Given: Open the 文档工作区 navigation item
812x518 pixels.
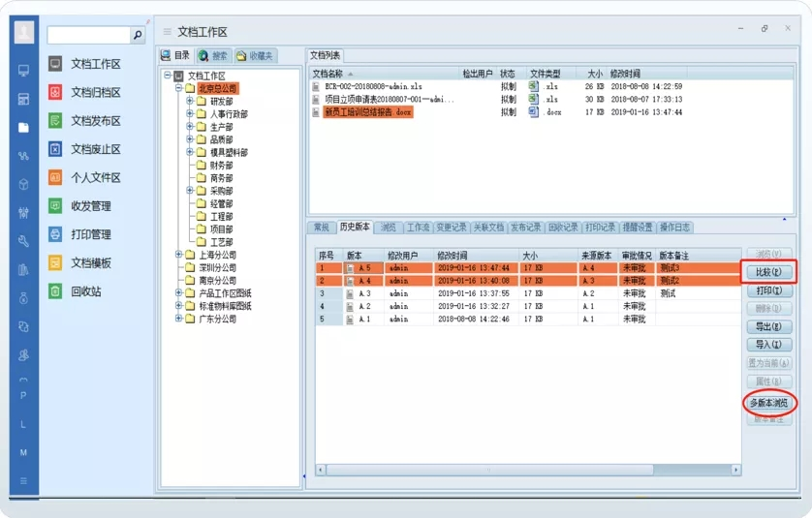Looking at the screenshot, I should pos(95,64).
